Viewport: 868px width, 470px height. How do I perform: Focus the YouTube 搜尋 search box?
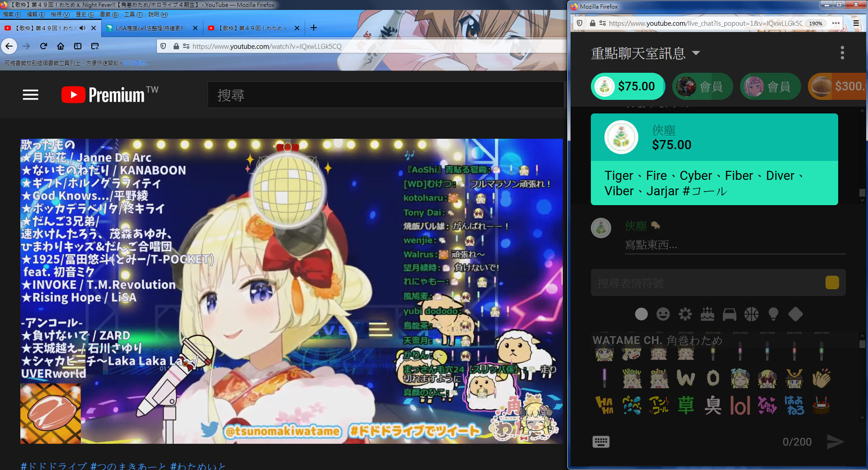click(x=385, y=95)
